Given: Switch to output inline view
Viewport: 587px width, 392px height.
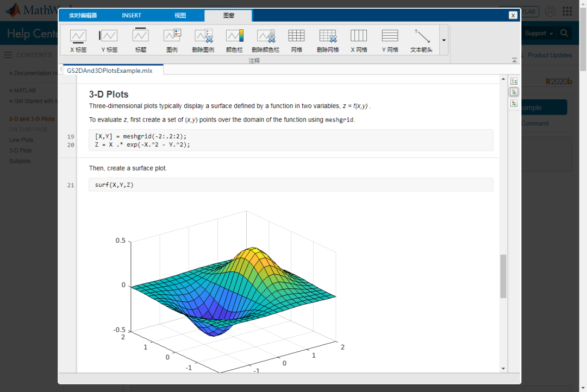Looking at the screenshot, I should coord(514,92).
